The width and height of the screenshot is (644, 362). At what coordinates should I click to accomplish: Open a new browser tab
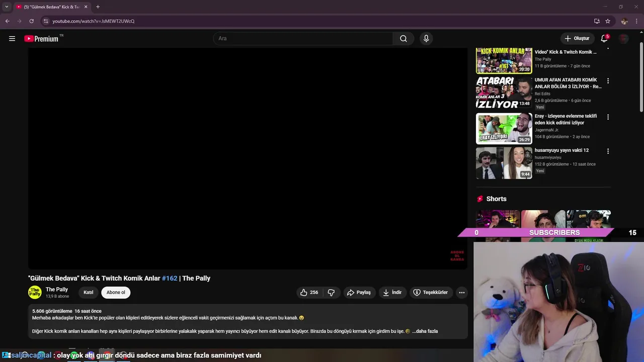(x=98, y=7)
